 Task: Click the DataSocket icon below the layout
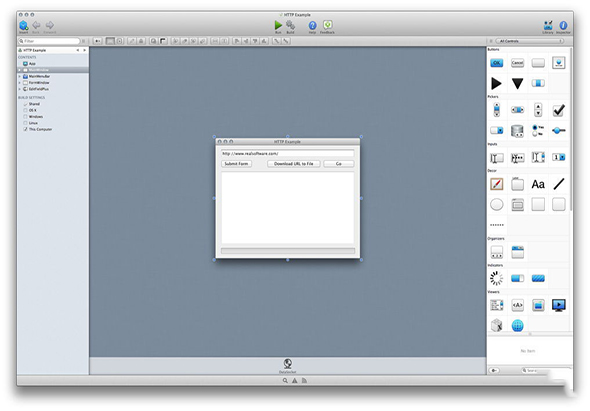[x=287, y=364]
